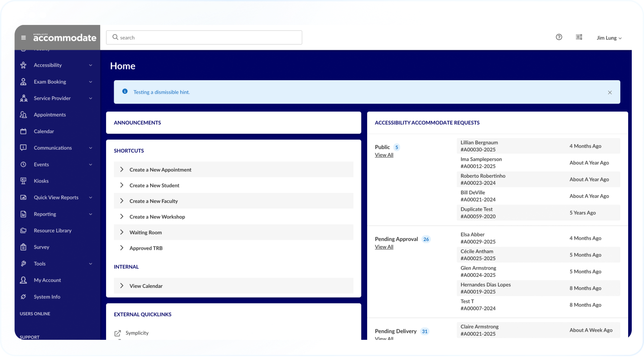This screenshot has width=644, height=358.
Task: Click View All under Pending Approval
Action: 384,247
